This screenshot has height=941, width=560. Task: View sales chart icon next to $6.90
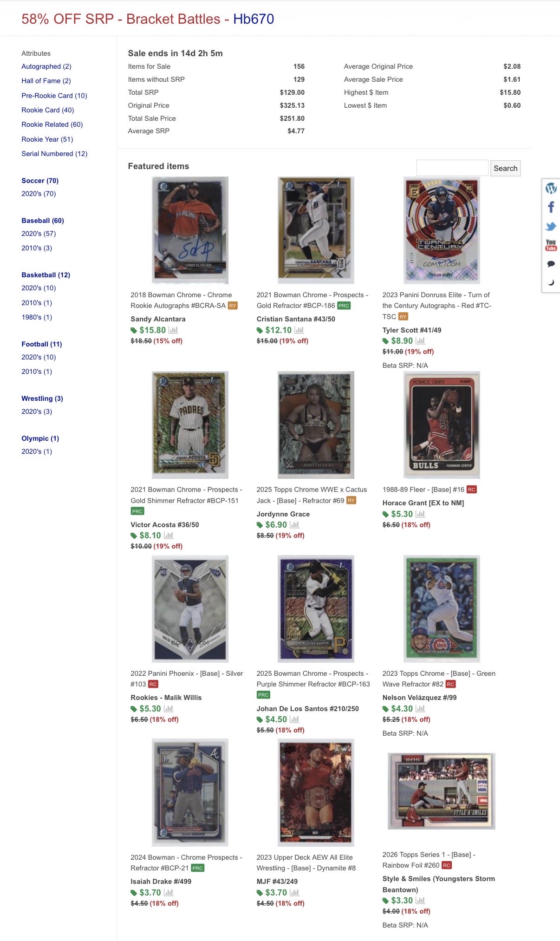(294, 525)
